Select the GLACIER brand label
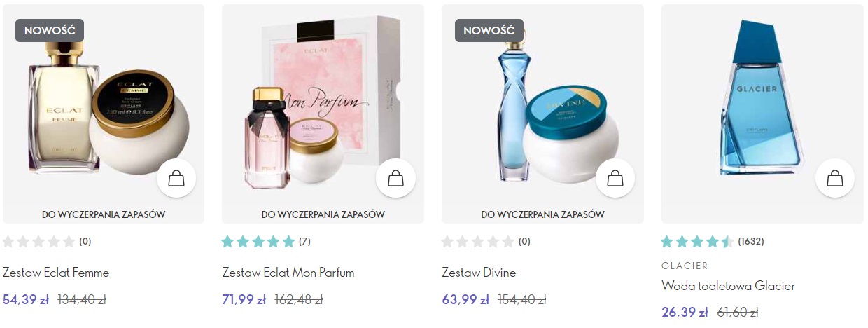868x328 pixels. [x=685, y=266]
